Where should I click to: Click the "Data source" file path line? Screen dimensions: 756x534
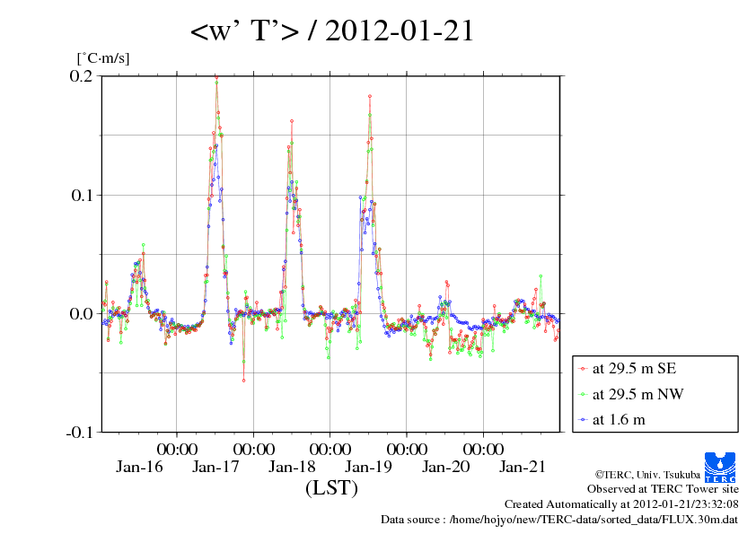pos(559,520)
